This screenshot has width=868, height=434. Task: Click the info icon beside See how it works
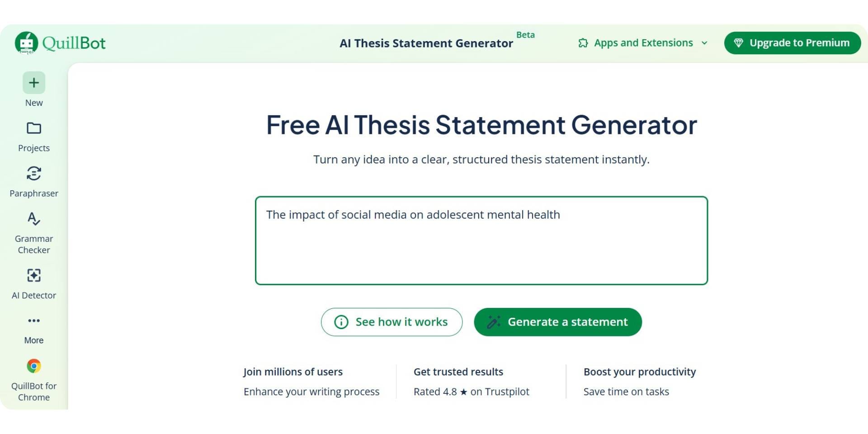(341, 322)
